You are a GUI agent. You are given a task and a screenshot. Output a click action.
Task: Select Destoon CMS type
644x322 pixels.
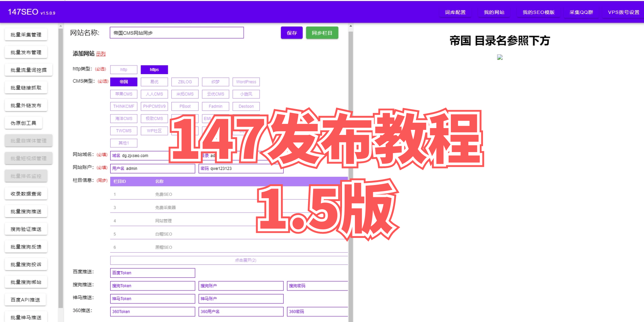pos(246,106)
